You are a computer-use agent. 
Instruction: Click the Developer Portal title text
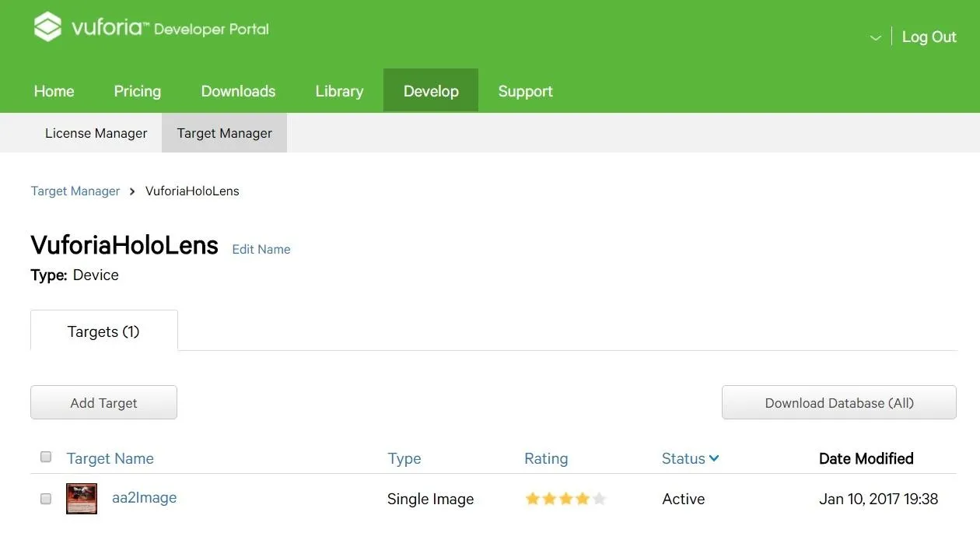[212, 30]
